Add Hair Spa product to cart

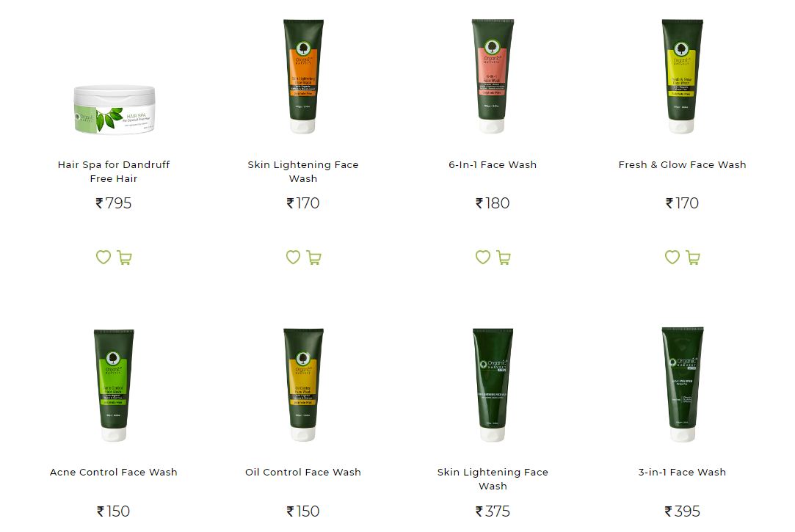pyautogui.click(x=124, y=258)
